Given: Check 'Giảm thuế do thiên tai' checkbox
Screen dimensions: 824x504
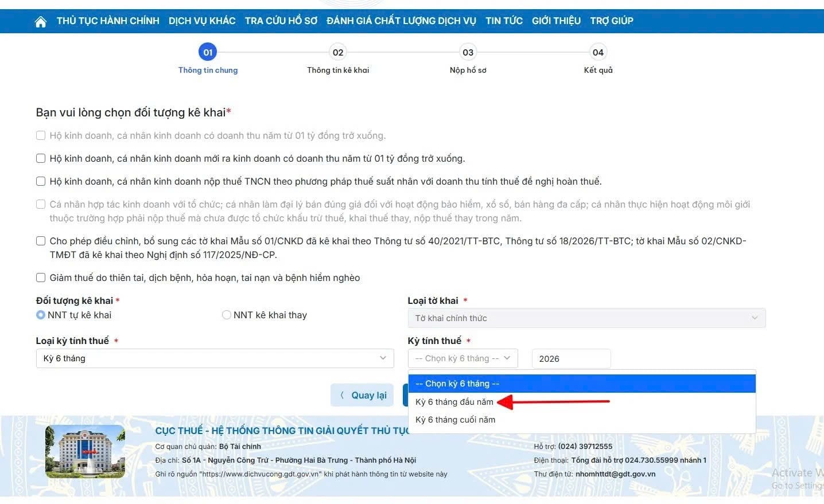Looking at the screenshot, I should pyautogui.click(x=41, y=278).
